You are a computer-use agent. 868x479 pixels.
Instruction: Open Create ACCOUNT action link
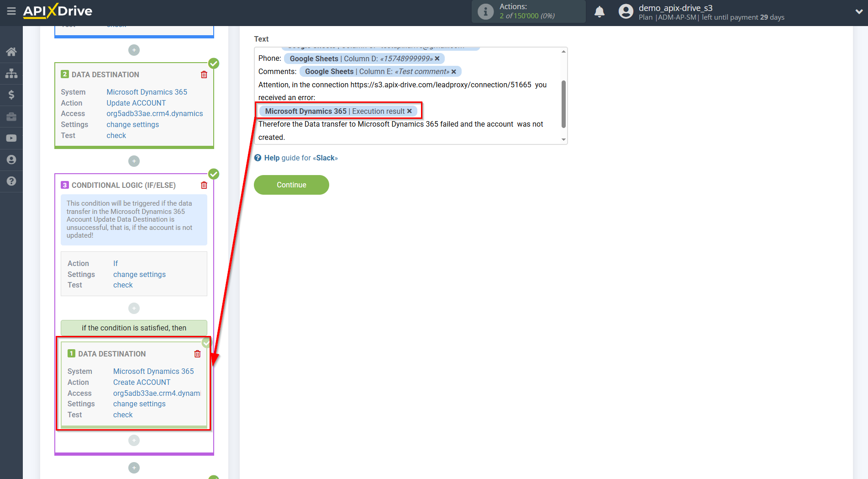click(x=142, y=382)
